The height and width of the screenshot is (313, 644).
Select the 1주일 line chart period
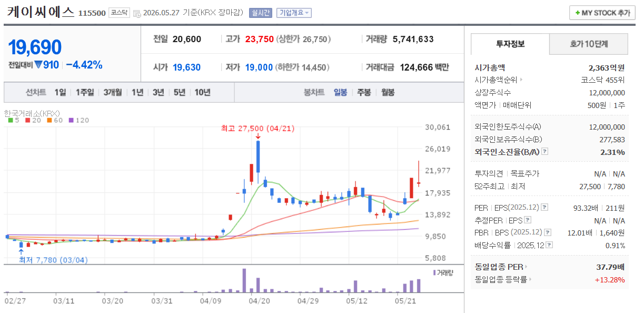pos(85,92)
